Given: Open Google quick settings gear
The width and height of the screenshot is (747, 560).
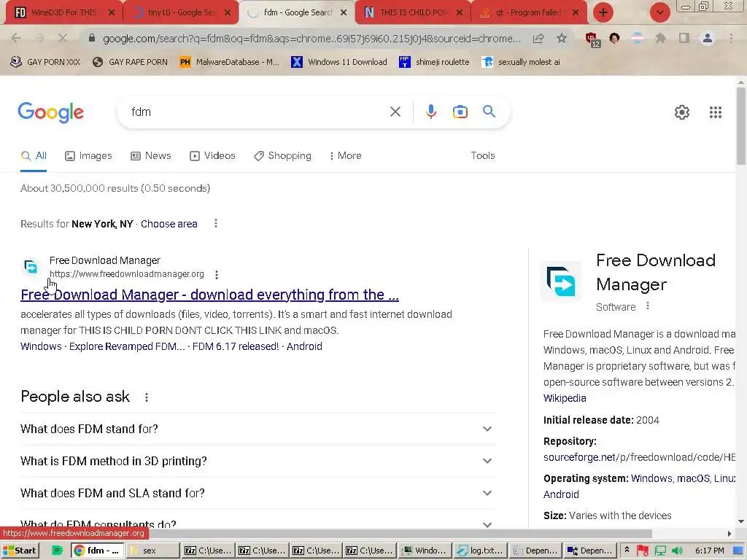Looking at the screenshot, I should click(682, 112).
